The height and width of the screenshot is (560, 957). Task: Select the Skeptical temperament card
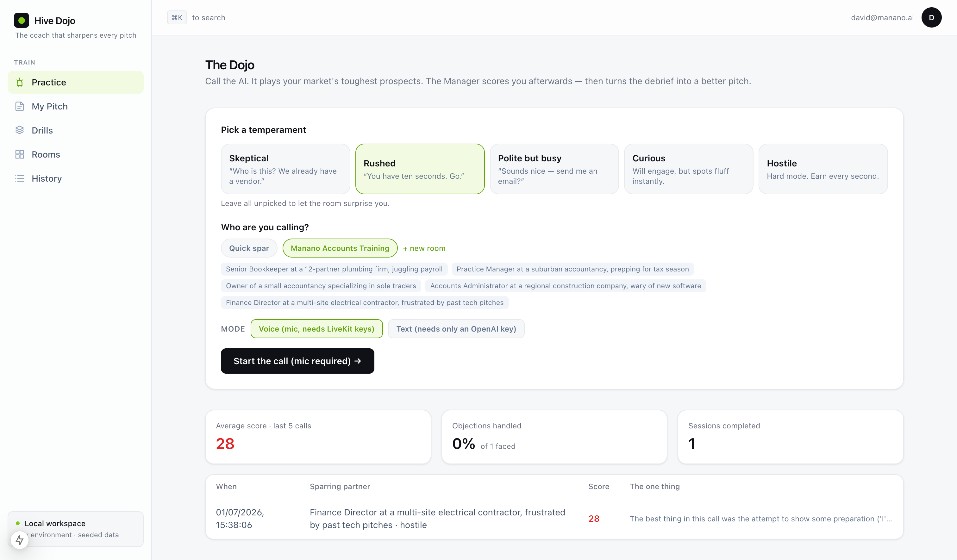(x=285, y=169)
